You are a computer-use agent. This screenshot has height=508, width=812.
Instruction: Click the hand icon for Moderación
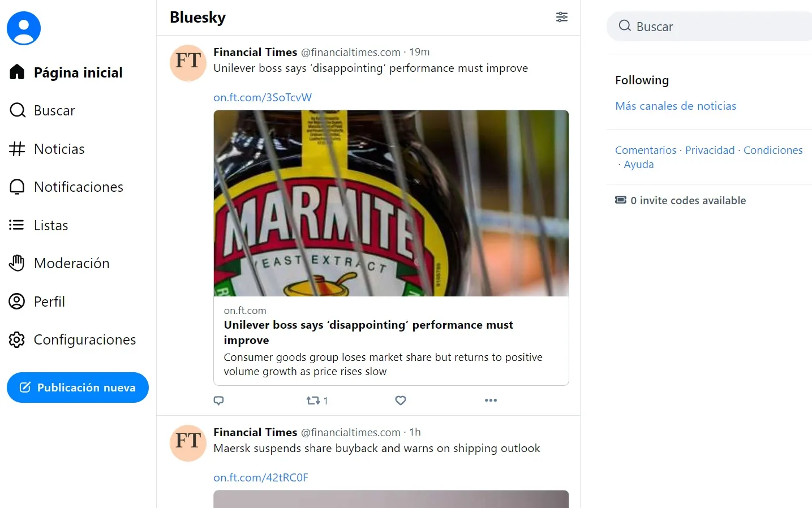(17, 263)
